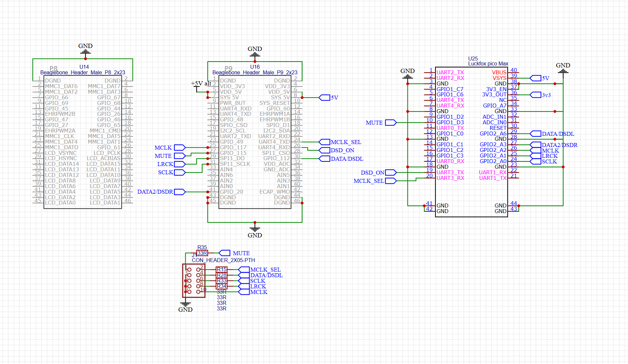Viewport: 628px width, 364px height.
Task: Click the DSD_ON net port right of U16
Action: coord(325,150)
